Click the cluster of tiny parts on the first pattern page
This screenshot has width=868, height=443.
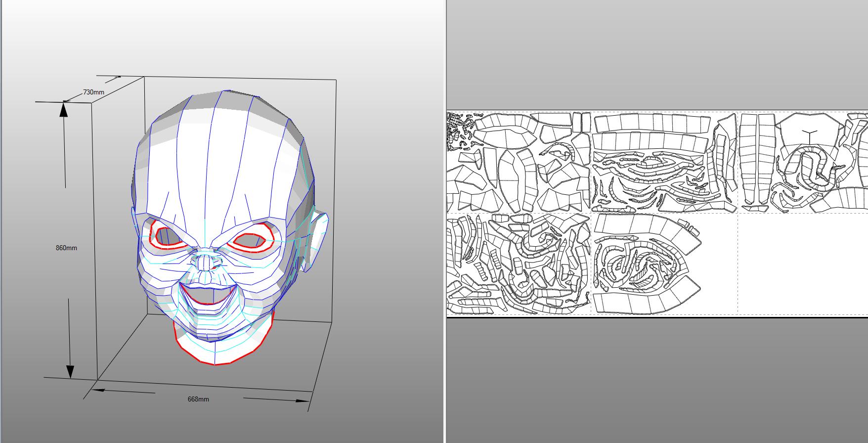pos(459,131)
